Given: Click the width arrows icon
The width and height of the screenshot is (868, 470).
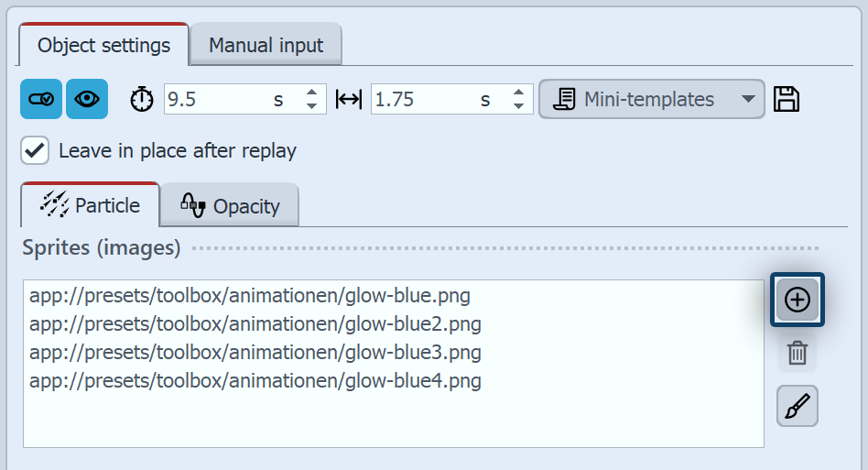Looking at the screenshot, I should click(349, 99).
